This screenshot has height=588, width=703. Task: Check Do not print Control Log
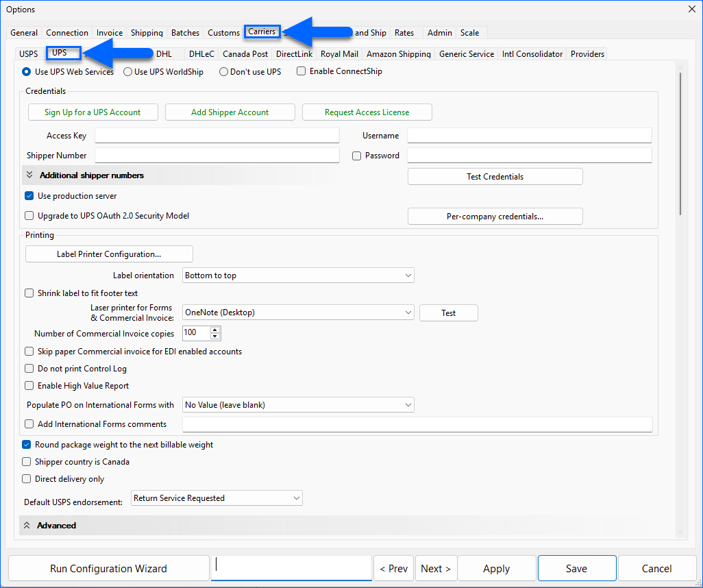tap(29, 369)
